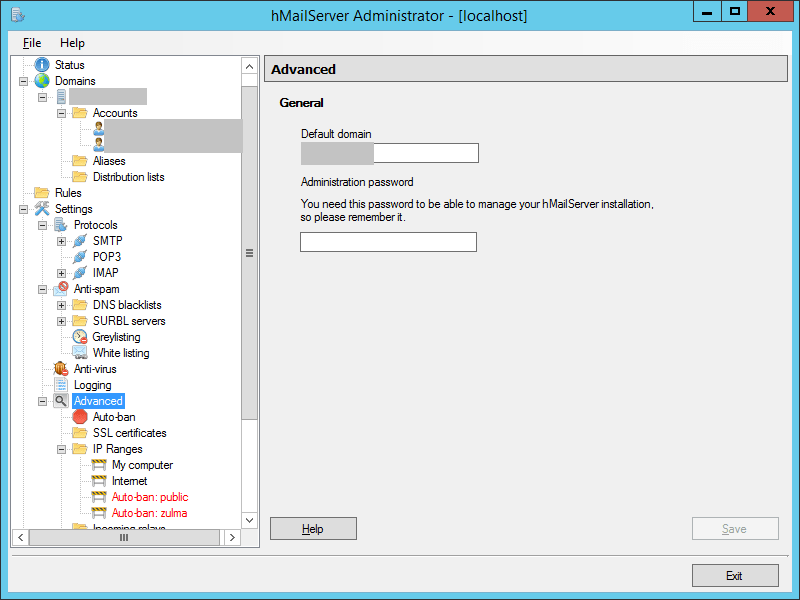Select the White listing tree item
Screen dimensions: 800x600
pos(121,353)
